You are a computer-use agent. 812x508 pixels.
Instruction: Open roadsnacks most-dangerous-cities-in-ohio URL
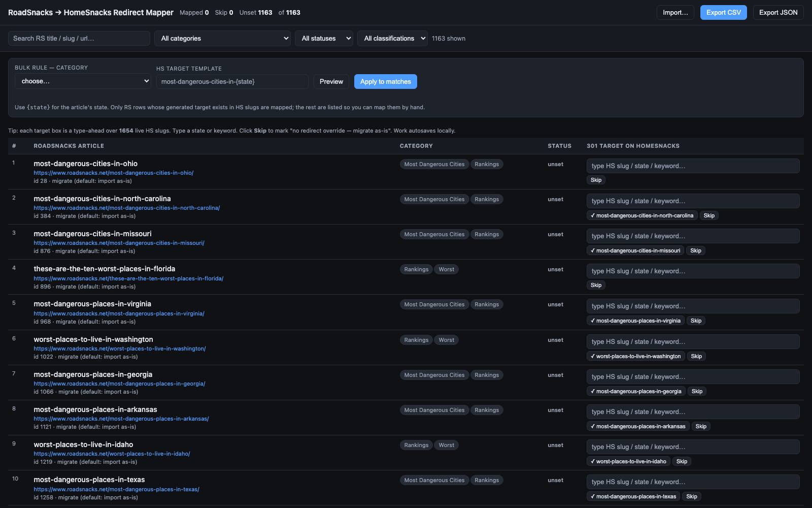click(114, 173)
